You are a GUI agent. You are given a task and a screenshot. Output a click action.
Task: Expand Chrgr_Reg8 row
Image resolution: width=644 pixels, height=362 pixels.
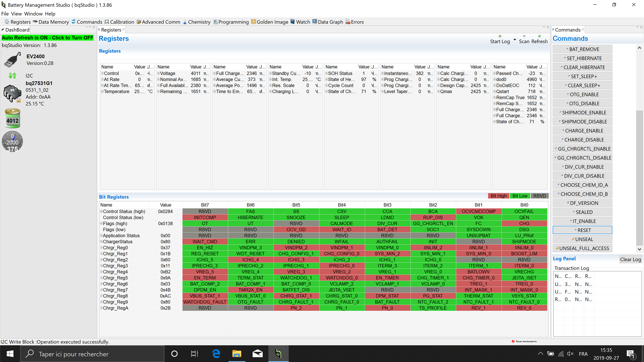101,296
